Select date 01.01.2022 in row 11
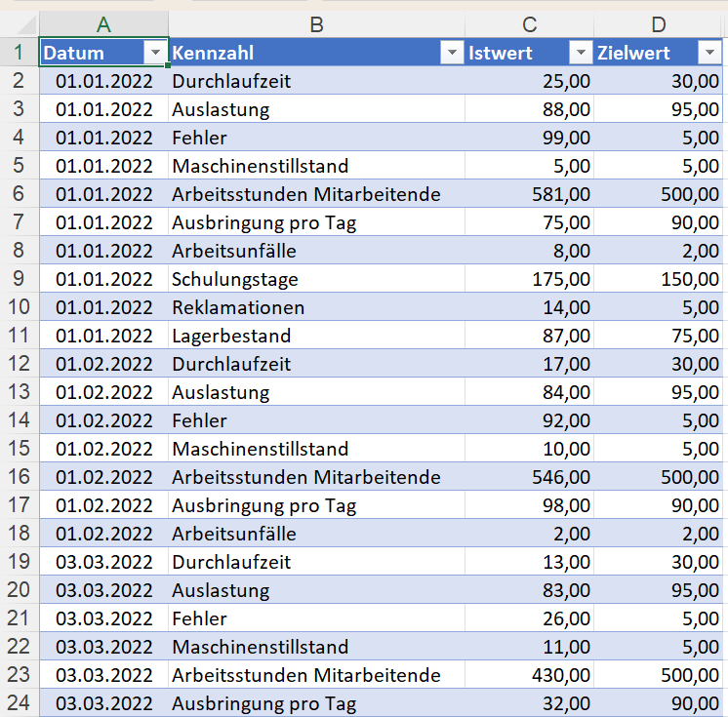This screenshot has height=717, width=728. (x=103, y=336)
